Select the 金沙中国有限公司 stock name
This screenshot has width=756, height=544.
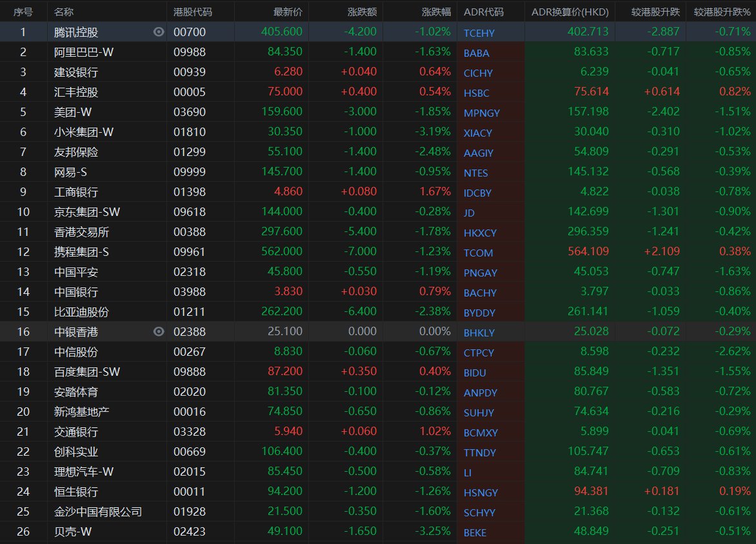98,512
